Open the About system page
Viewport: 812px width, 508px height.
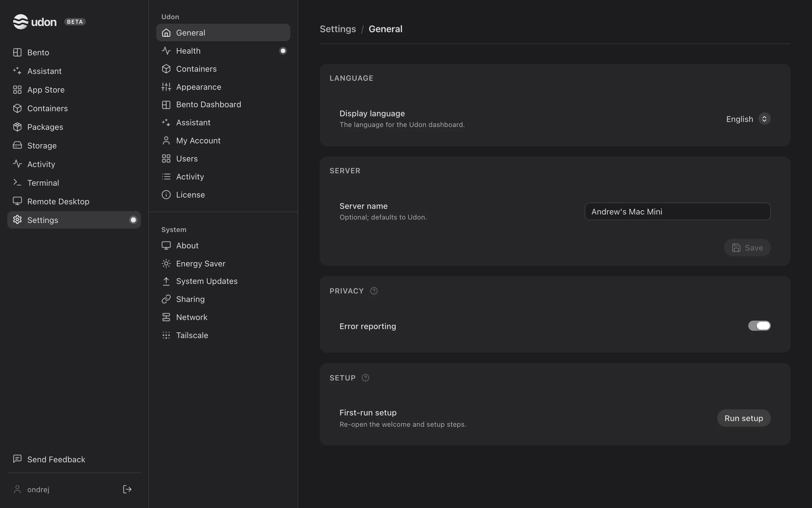[x=223, y=246]
